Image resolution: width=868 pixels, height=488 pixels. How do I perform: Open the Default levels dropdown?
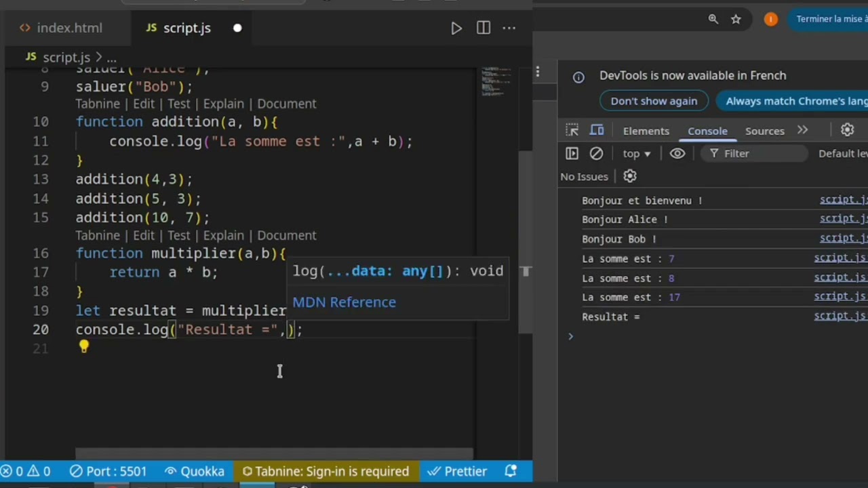(843, 154)
